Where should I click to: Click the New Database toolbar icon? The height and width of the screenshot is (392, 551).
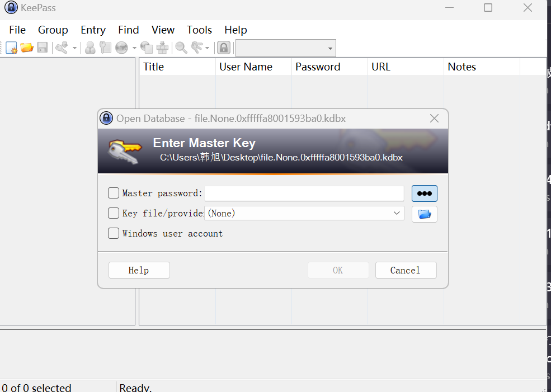click(12, 48)
